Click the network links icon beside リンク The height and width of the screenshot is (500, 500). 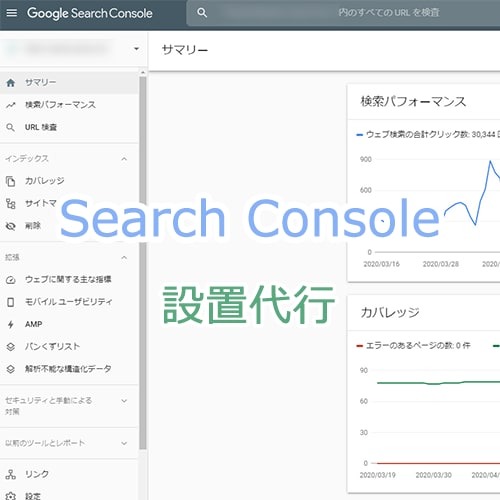(x=11, y=474)
